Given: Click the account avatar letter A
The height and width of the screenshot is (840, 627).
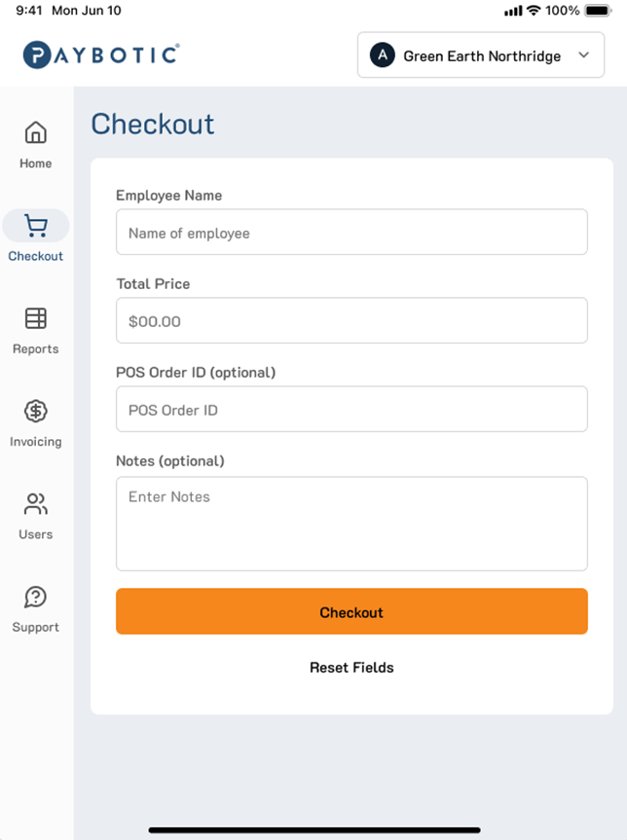Looking at the screenshot, I should (383, 55).
